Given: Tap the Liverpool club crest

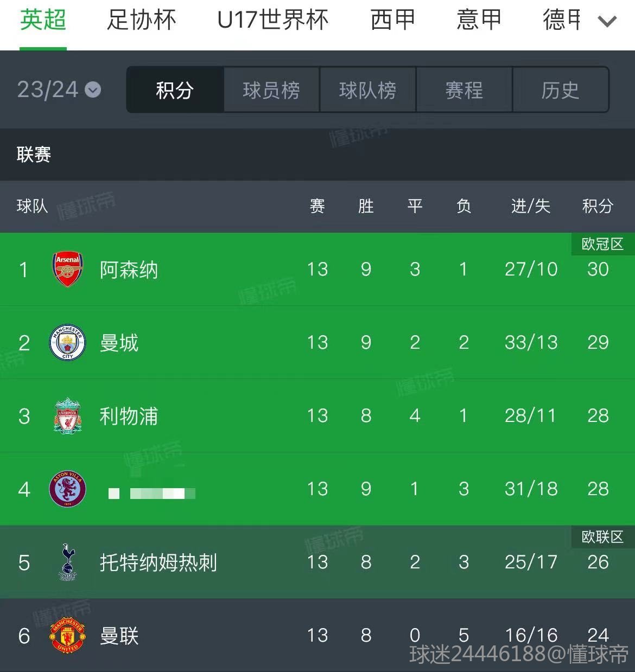Looking at the screenshot, I should coord(67,416).
